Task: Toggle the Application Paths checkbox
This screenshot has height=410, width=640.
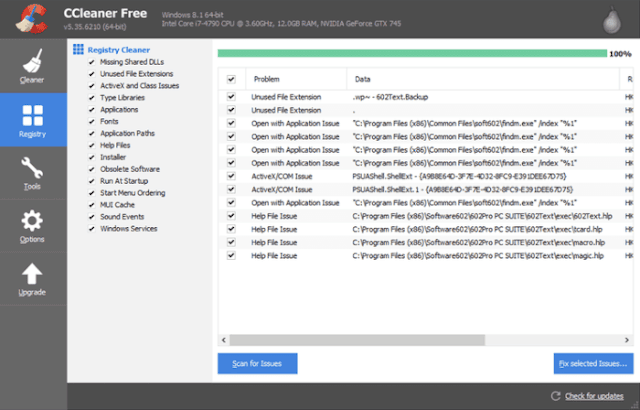Action: click(x=91, y=134)
